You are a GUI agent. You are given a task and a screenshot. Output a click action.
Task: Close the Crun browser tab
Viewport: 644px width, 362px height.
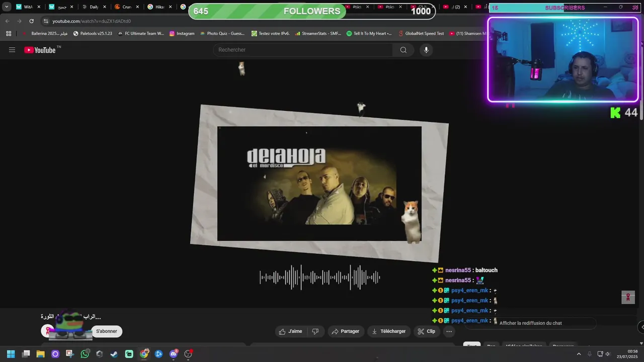[137, 7]
